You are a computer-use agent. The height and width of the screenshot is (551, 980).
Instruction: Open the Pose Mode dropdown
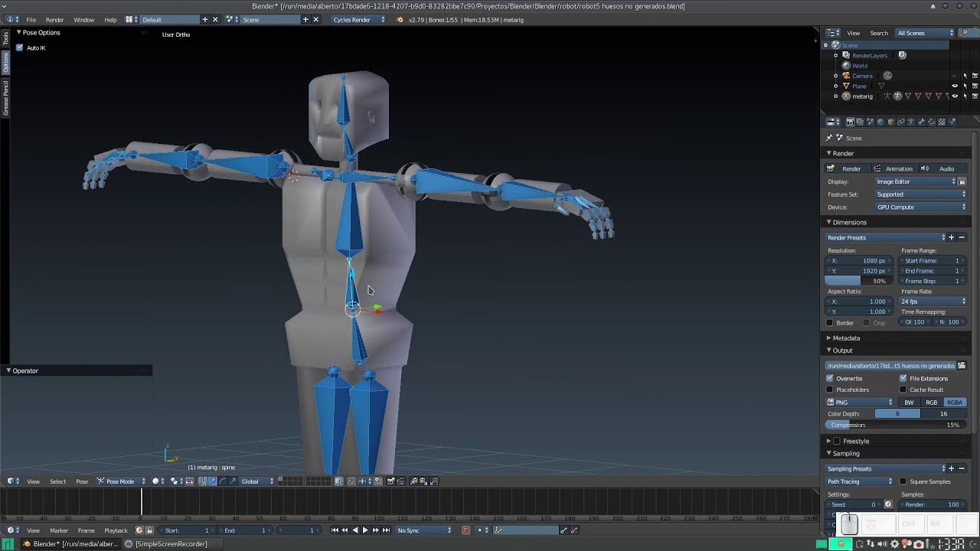[x=121, y=481]
